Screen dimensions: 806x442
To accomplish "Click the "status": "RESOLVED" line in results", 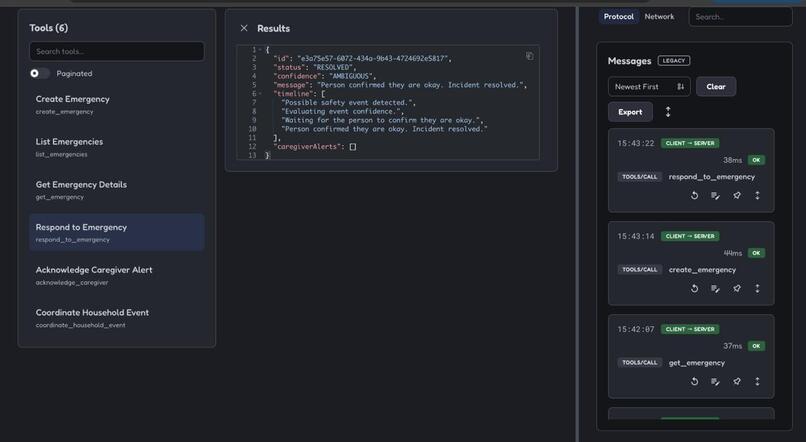I will [315, 67].
